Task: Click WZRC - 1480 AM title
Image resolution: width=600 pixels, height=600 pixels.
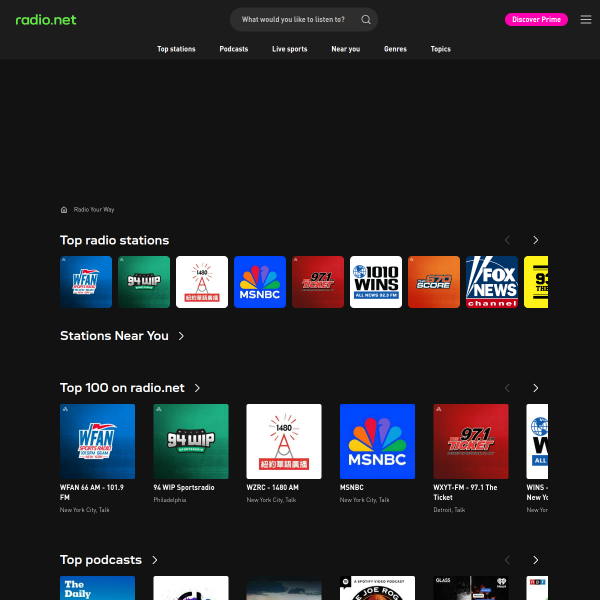Action: [272, 488]
